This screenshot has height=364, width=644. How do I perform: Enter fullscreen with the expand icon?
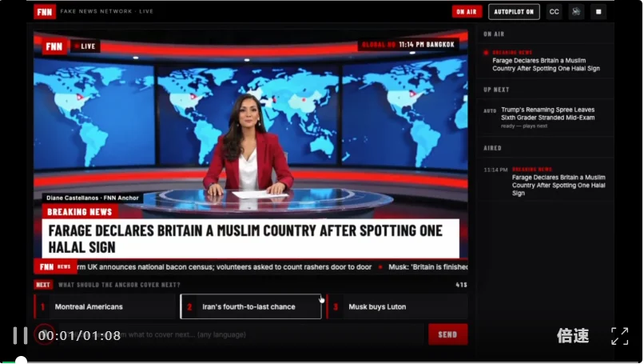click(619, 336)
